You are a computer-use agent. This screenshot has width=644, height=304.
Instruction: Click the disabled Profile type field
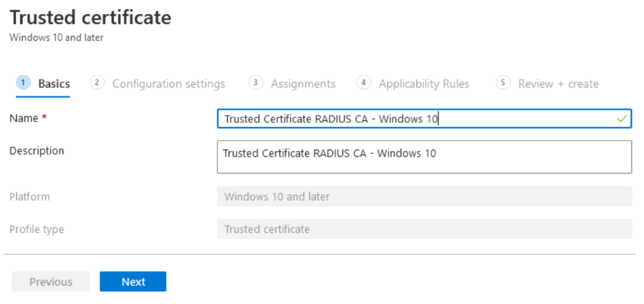[x=424, y=229]
